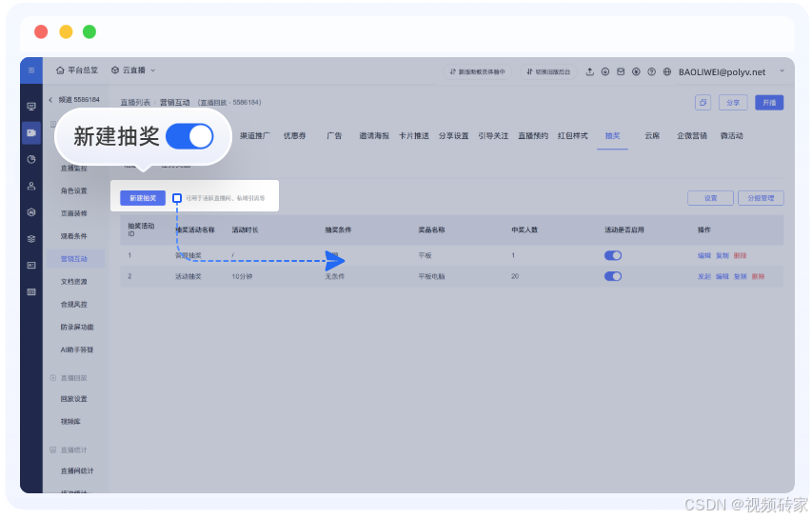Switch to the 直播预约 tab
The height and width of the screenshot is (519, 812).
(533, 136)
